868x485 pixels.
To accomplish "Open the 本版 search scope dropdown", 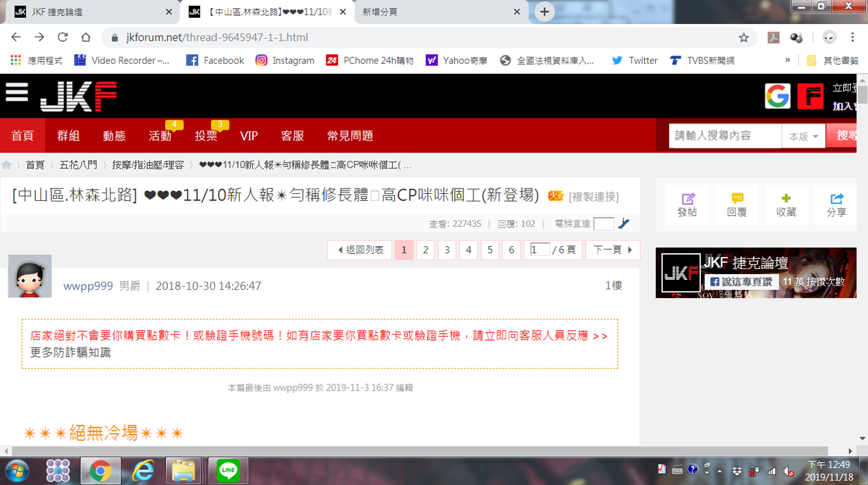I will (x=804, y=136).
